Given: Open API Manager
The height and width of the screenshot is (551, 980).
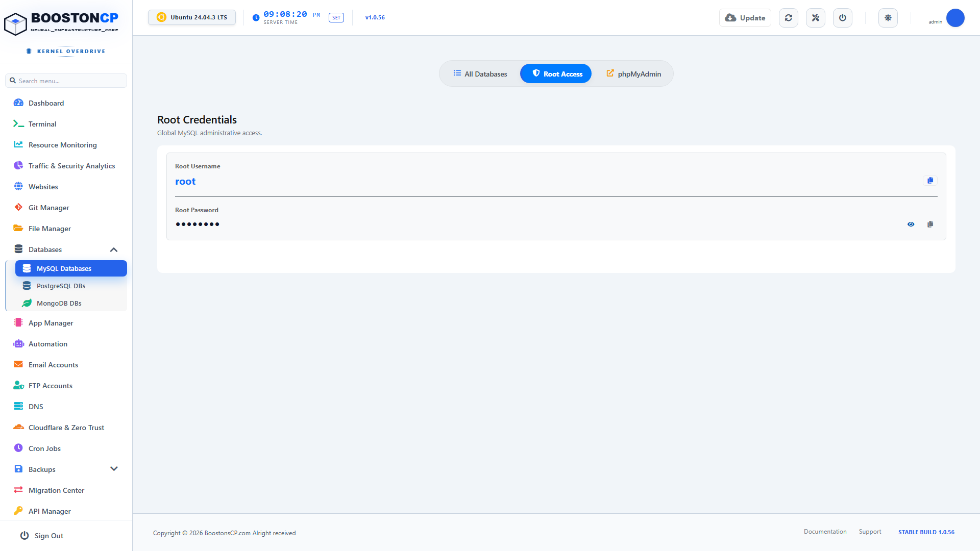Looking at the screenshot, I should coord(66,511).
